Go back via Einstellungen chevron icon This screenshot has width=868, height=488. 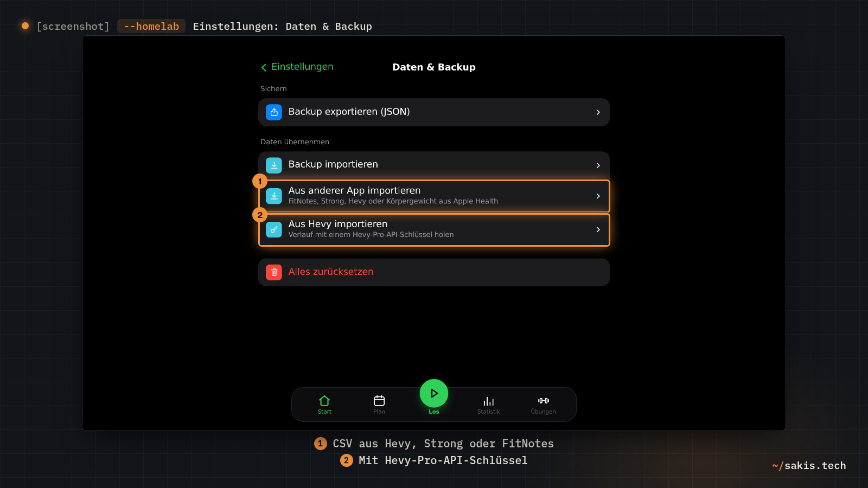264,67
